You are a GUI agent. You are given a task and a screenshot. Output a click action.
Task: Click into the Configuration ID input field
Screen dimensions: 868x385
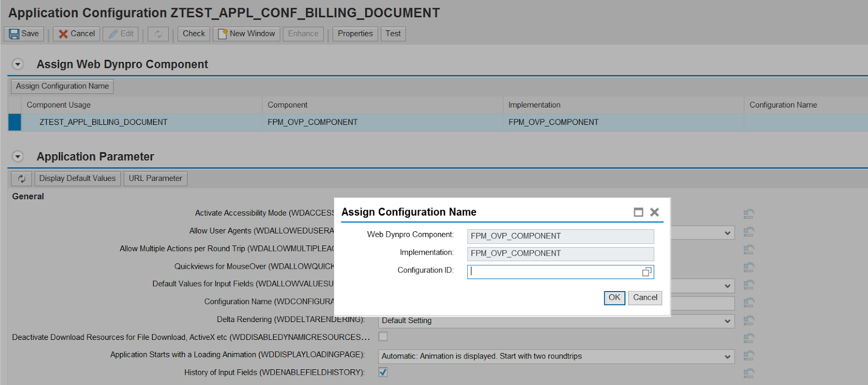553,272
